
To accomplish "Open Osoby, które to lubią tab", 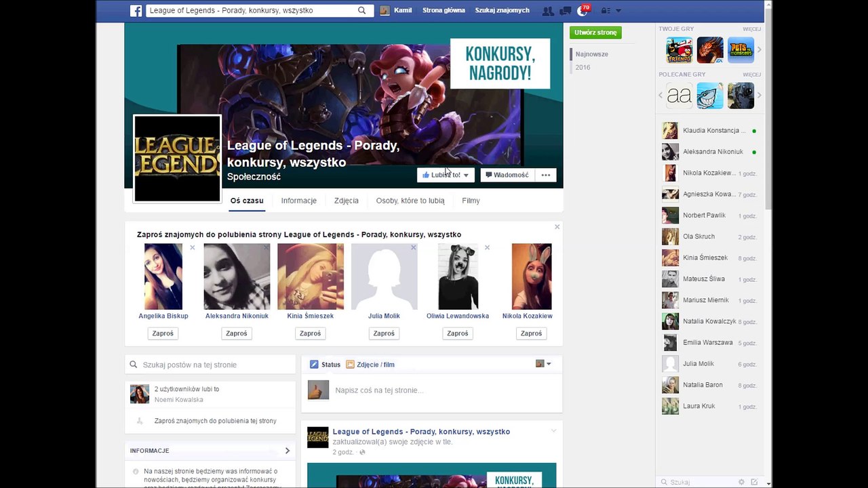I will [x=410, y=201].
